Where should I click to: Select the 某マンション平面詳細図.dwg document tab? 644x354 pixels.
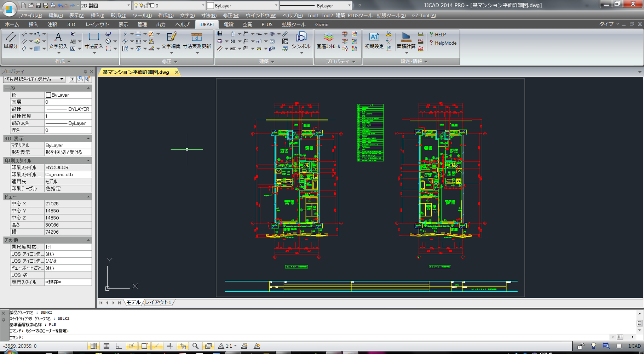pos(136,72)
